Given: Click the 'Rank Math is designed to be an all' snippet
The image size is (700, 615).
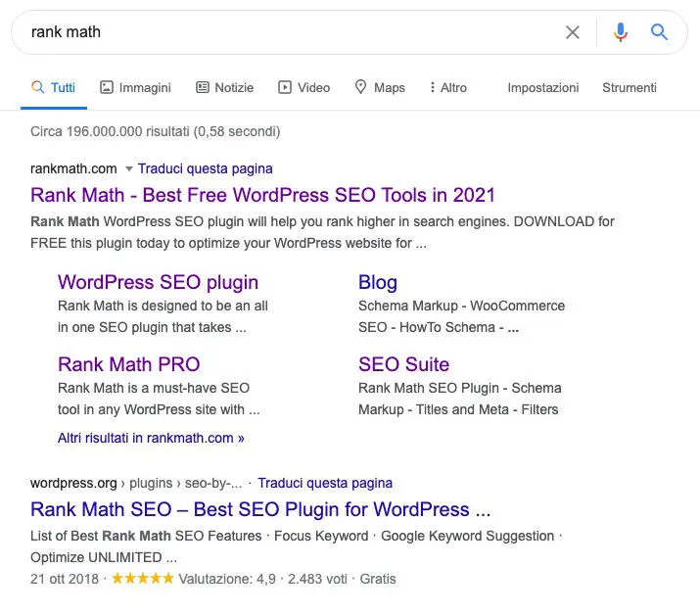Looking at the screenshot, I should 163,306.
